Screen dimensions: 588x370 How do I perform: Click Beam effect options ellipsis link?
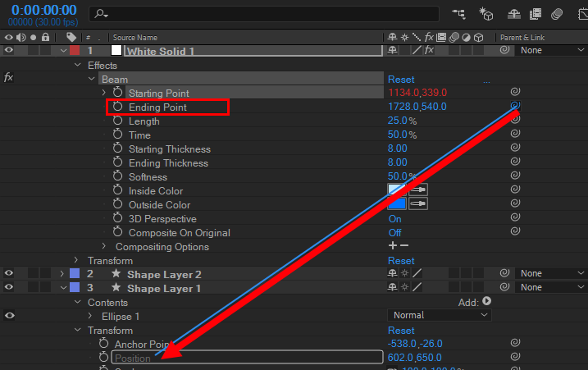486,80
